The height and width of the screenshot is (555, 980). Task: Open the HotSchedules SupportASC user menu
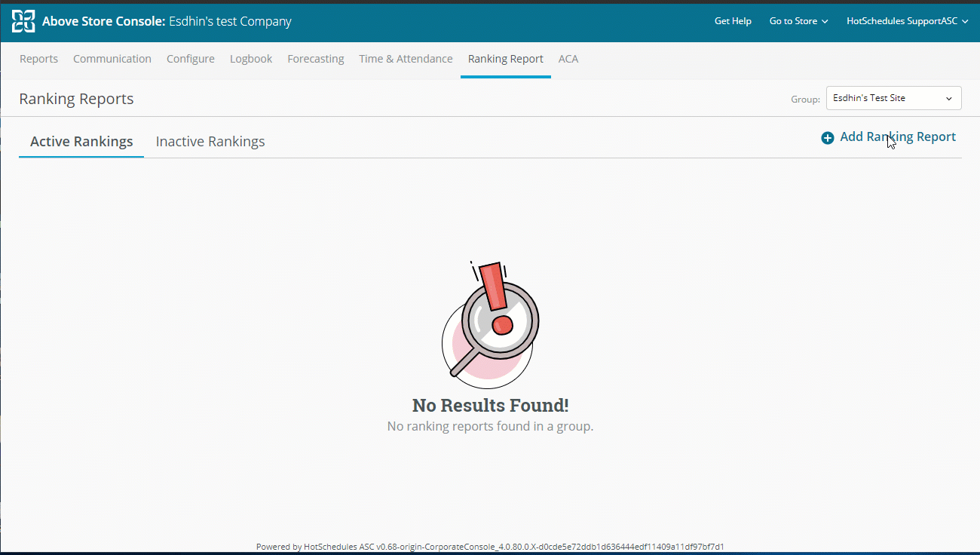point(907,21)
